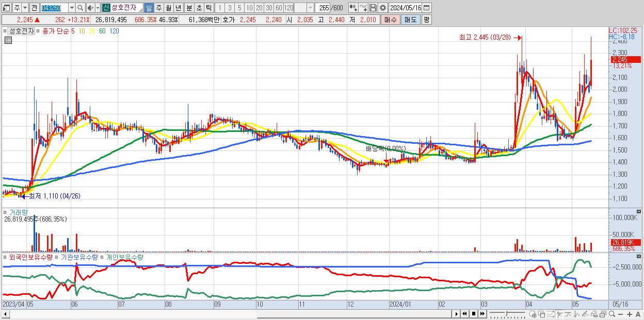Click the fast-forward replay button

pos(482,314)
